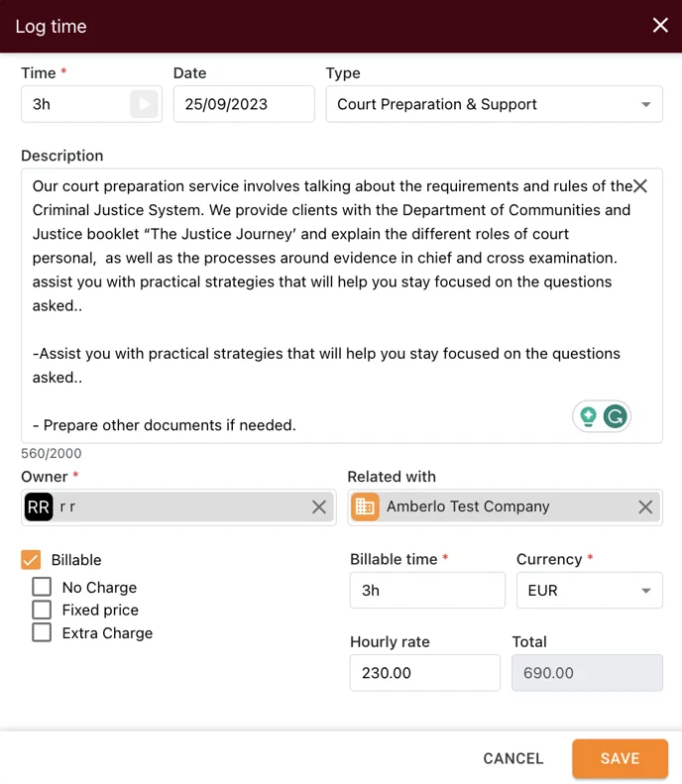Open the Type dropdown Court Preparation & Support

click(494, 104)
